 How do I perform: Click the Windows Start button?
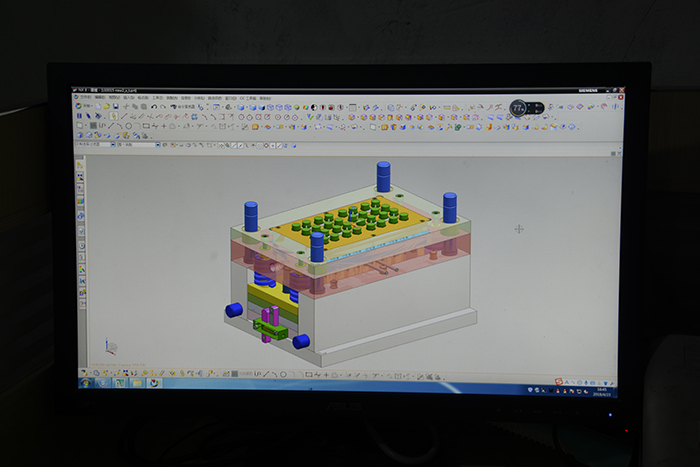[87, 382]
